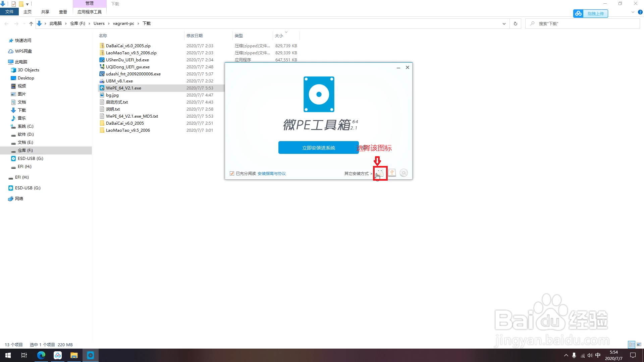Select ESD-USB (G:) under 此电脑
The width and height of the screenshot is (644, 362).
(x=30, y=159)
